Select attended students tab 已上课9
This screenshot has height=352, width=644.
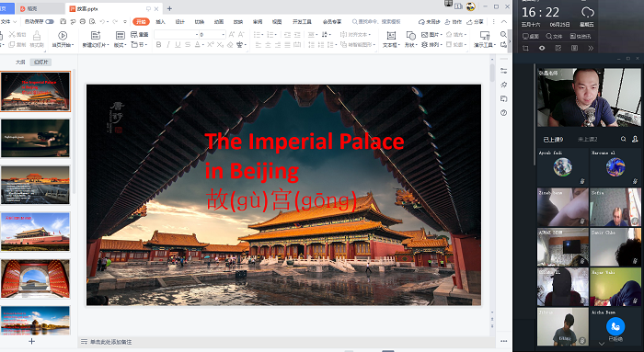click(x=553, y=140)
